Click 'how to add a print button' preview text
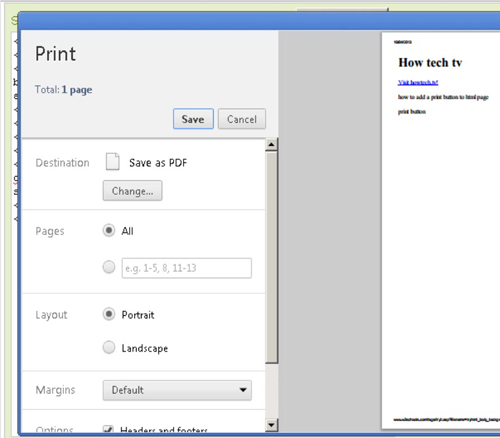The image size is (500, 438). [x=443, y=97]
